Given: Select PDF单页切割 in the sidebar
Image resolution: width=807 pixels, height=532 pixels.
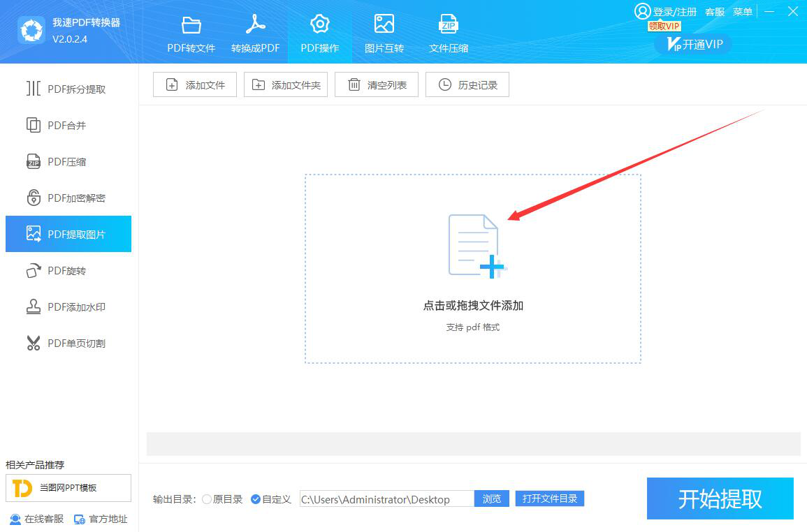Looking at the screenshot, I should (x=68, y=343).
